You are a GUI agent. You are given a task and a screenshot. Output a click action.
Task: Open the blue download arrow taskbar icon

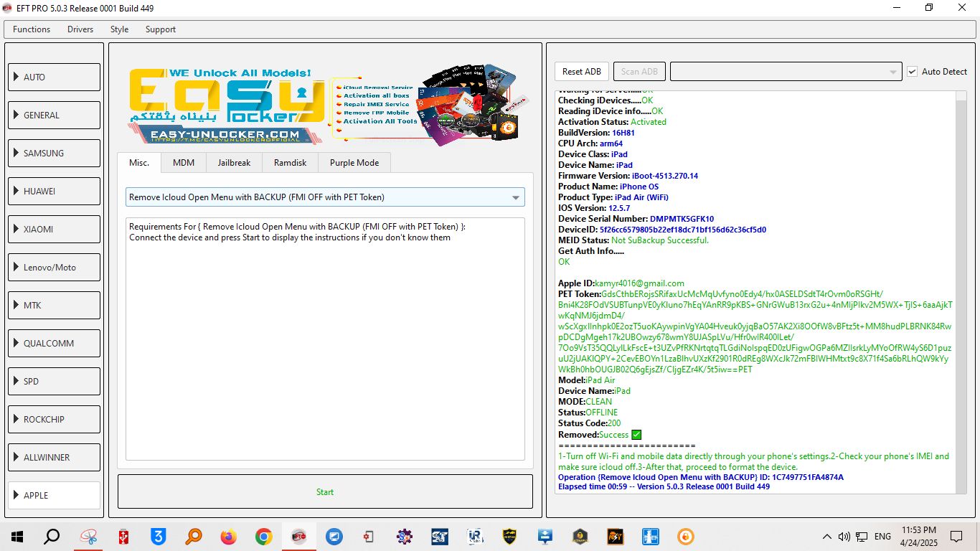point(545,536)
